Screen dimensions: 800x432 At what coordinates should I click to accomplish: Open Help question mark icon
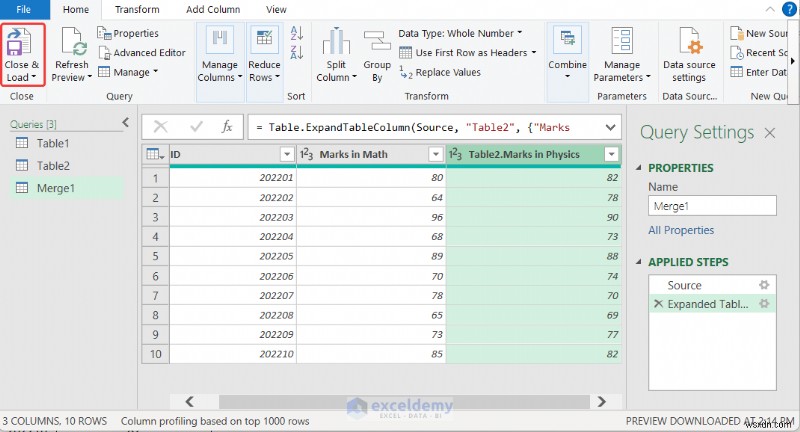pyautogui.click(x=790, y=9)
